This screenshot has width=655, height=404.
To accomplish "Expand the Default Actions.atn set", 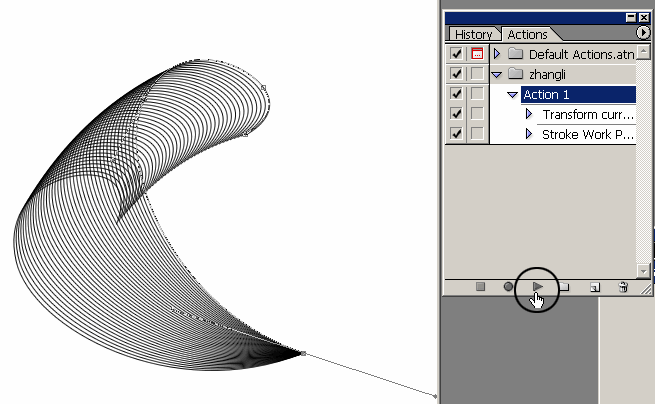I will coord(497,53).
